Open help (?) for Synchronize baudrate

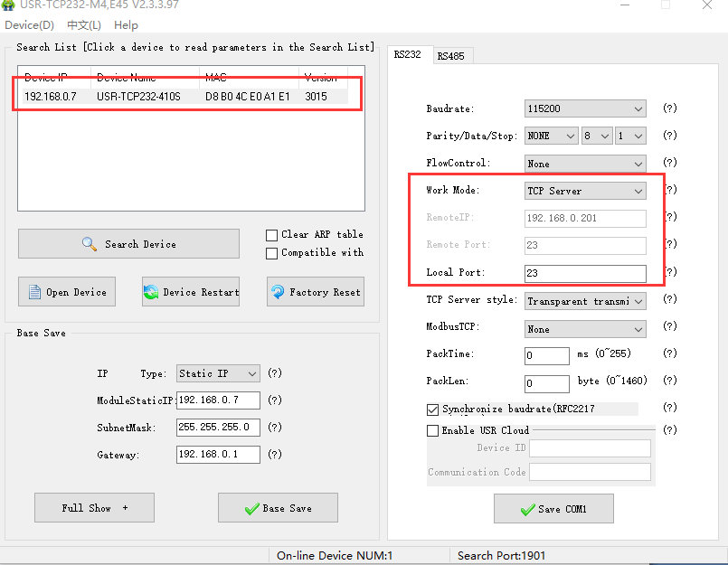click(670, 407)
